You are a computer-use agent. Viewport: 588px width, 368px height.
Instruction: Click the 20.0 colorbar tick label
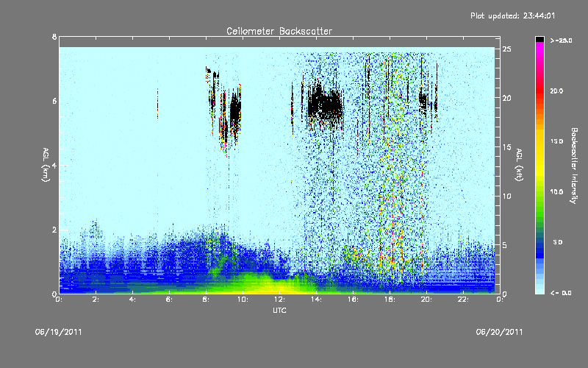[556, 91]
